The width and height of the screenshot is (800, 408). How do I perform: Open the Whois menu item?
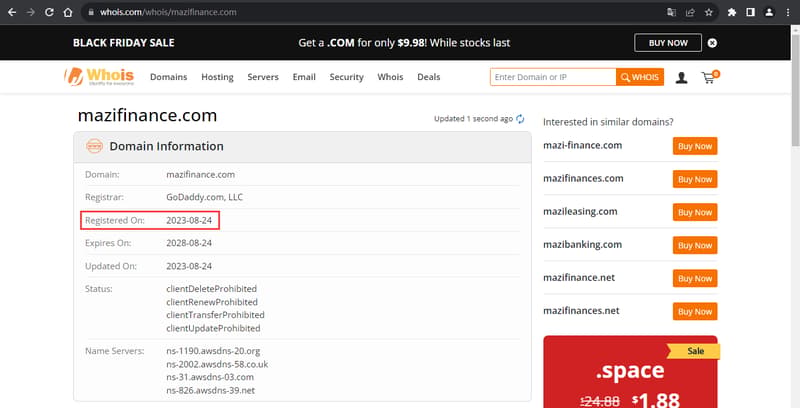coord(390,77)
